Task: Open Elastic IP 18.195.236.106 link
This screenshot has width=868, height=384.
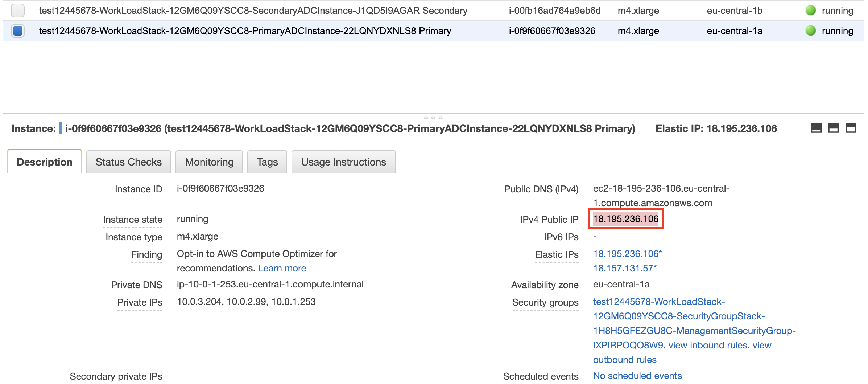Action: [627, 254]
